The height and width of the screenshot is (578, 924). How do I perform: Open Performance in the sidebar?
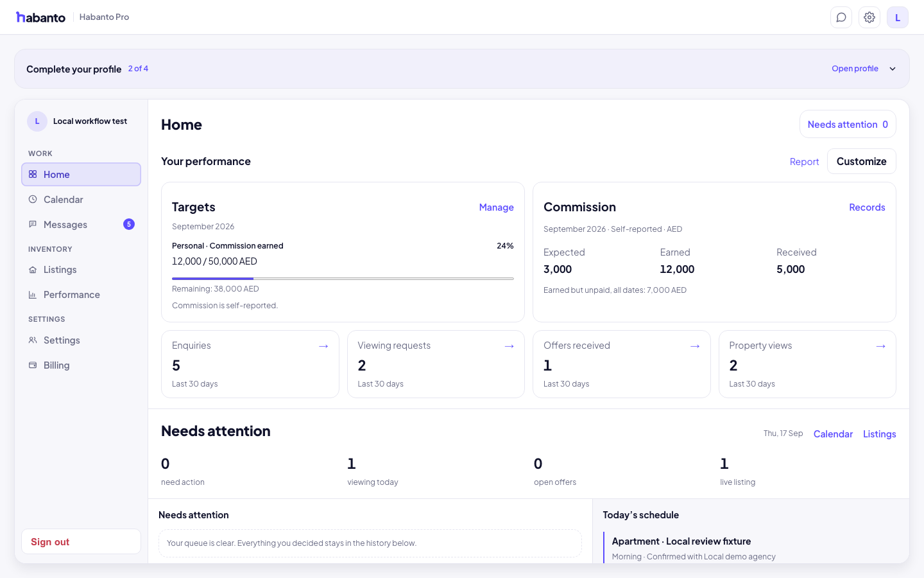(81, 295)
